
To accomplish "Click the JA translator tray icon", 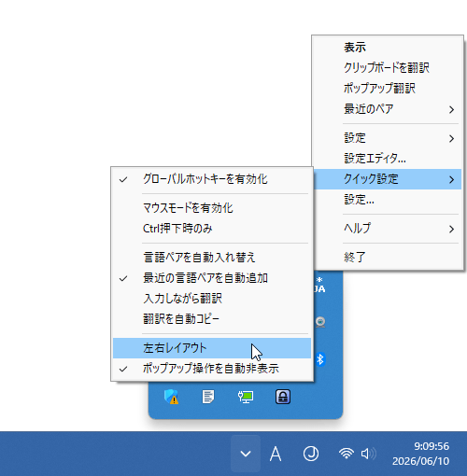I will tap(319, 285).
